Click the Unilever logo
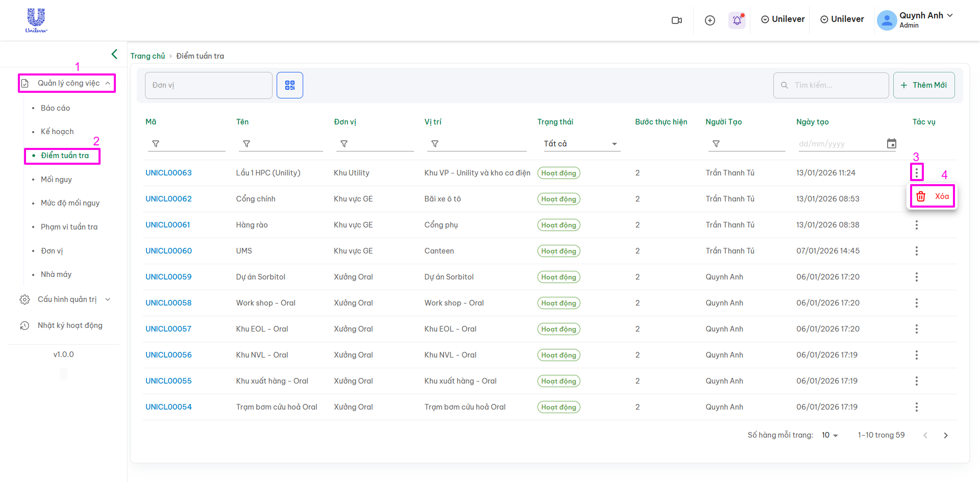 coord(36,20)
